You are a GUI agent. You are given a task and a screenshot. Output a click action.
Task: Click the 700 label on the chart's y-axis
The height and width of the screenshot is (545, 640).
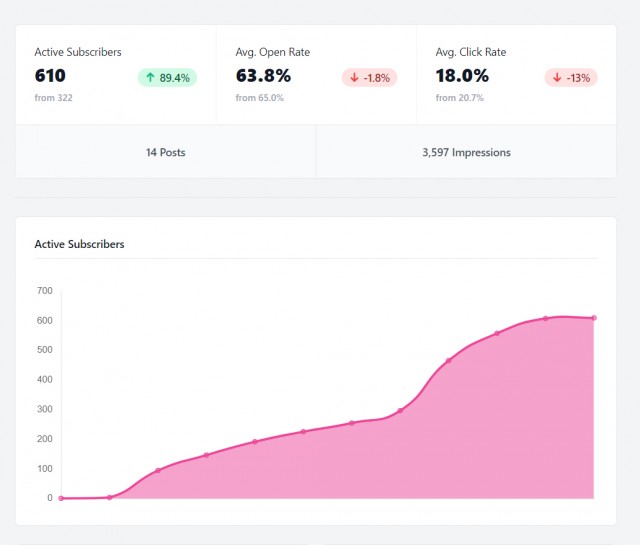[x=44, y=291]
